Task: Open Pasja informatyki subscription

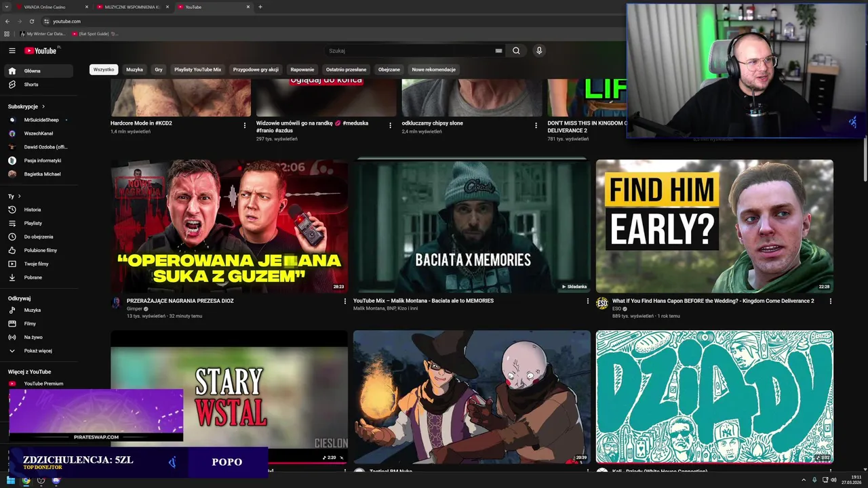Action: (39, 161)
